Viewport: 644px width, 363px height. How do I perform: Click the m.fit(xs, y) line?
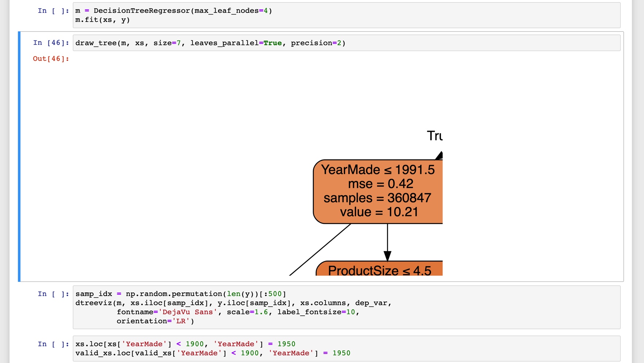point(102,20)
